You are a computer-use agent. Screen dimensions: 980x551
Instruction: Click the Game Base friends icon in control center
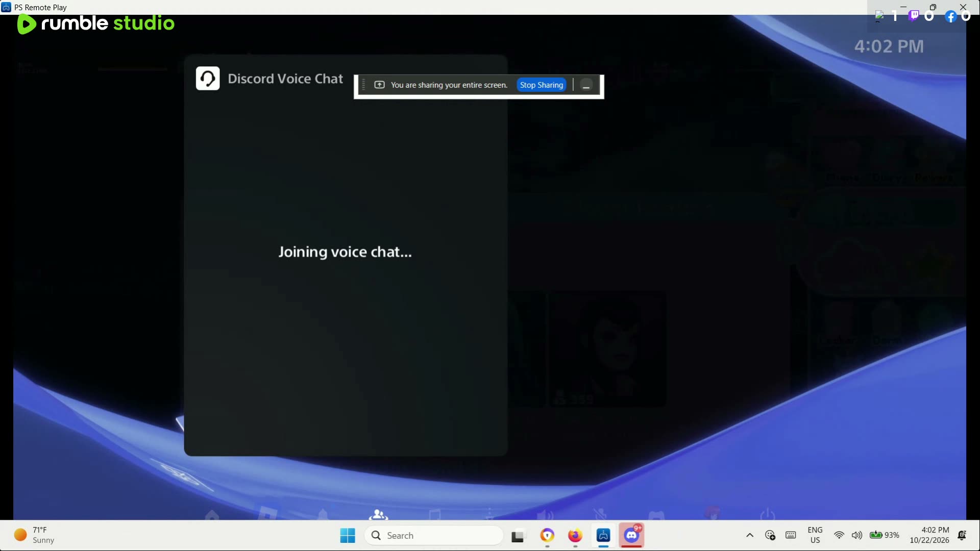tap(378, 514)
